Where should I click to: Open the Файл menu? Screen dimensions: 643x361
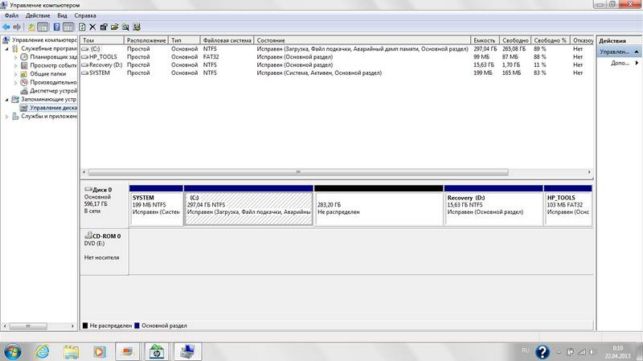(x=11, y=16)
